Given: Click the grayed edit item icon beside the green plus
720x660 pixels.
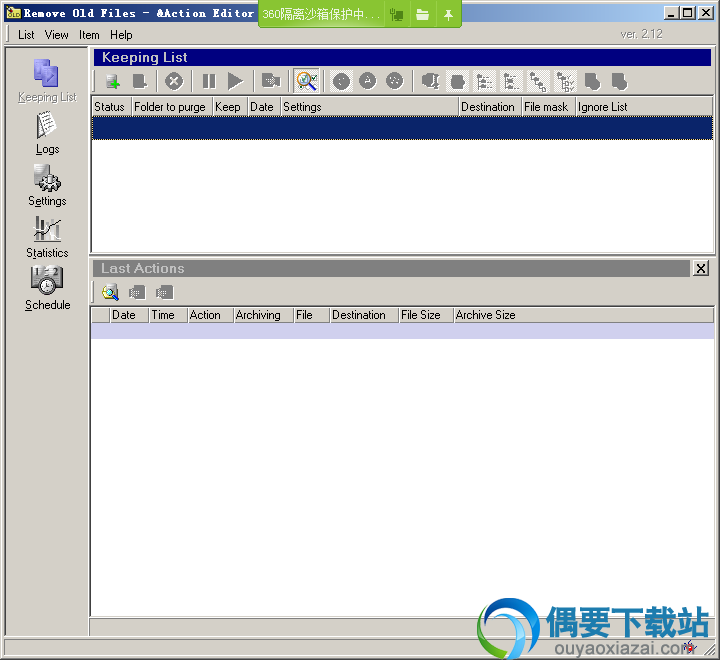Looking at the screenshot, I should coord(140,82).
